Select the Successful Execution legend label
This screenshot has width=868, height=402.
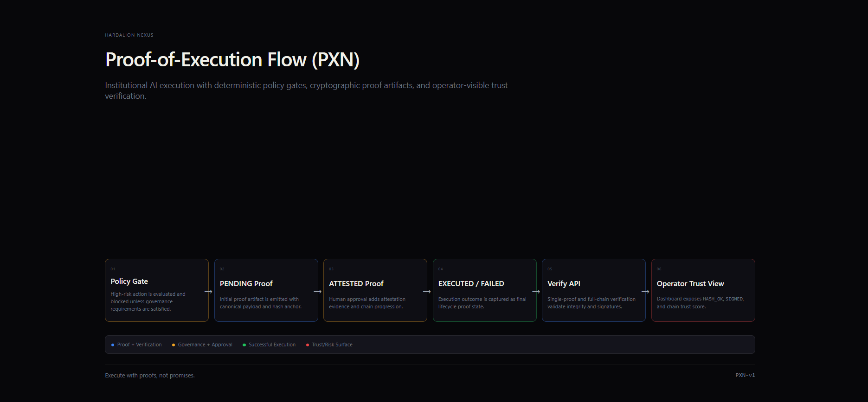[272, 345]
